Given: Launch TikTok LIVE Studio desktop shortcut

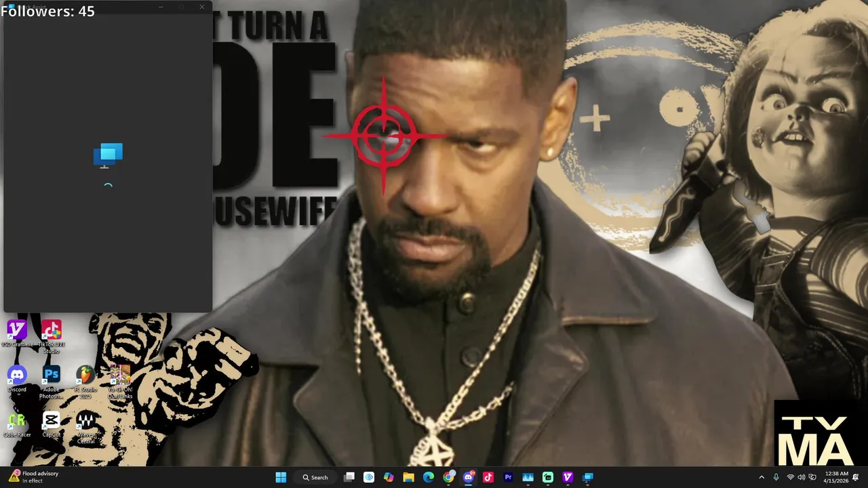Looking at the screenshot, I should tap(52, 337).
